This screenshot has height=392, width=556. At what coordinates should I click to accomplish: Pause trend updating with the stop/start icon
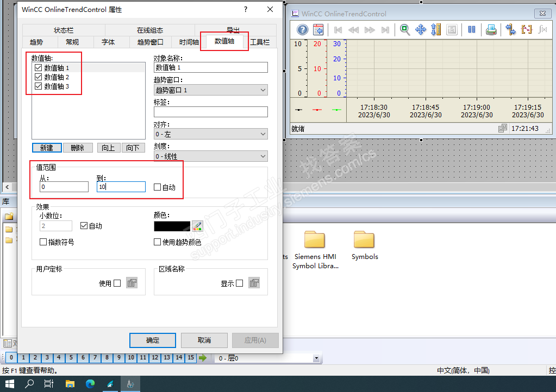coord(472,30)
